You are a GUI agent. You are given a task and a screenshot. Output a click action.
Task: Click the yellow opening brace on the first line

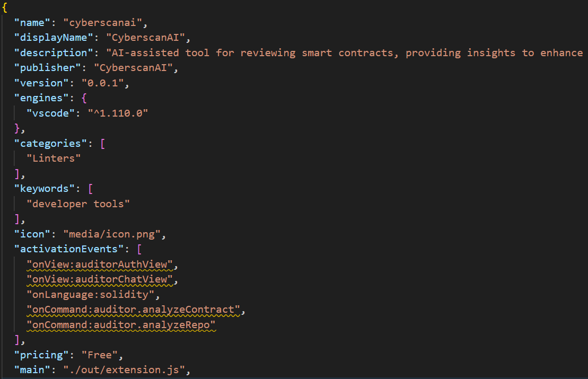coord(5,7)
